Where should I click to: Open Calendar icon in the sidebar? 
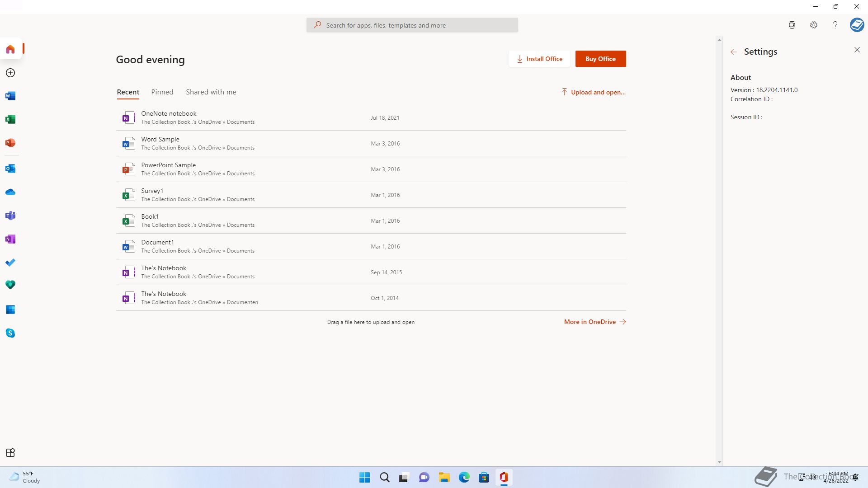10,310
